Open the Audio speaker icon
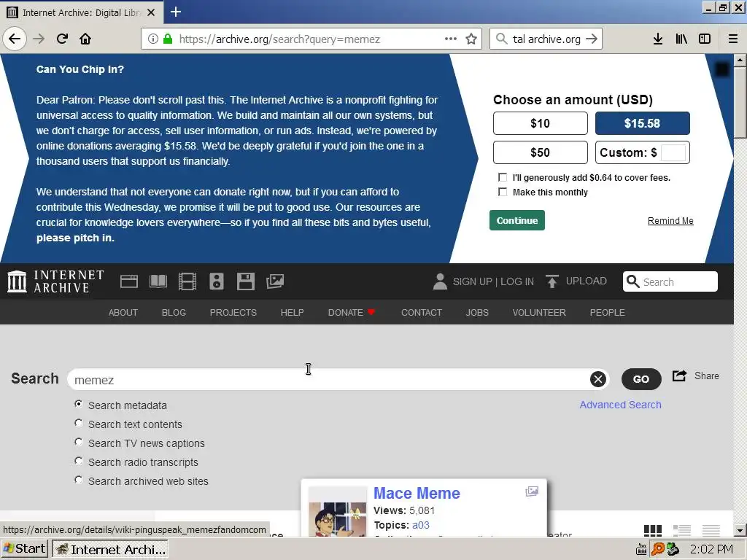Screen dimensions: 747x560 coord(216,281)
